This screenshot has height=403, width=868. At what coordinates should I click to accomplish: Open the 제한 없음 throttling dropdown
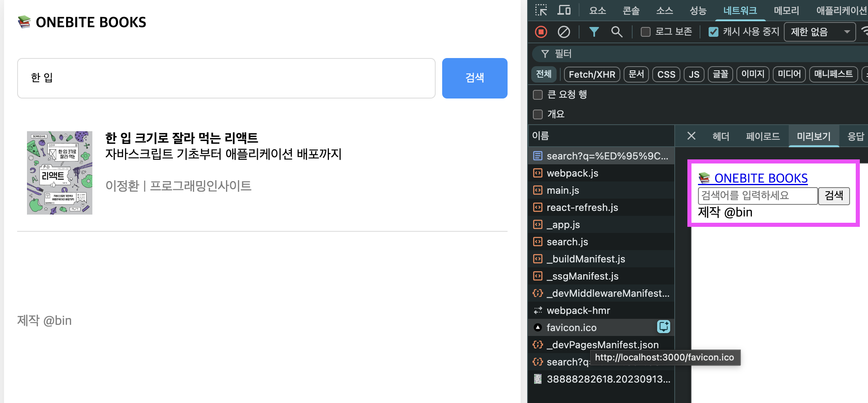click(819, 32)
